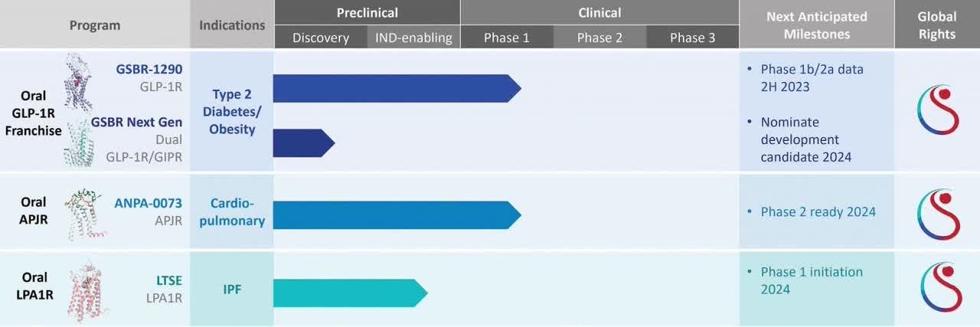Screen dimensions: 980x327
Task: Select the Phase 2 column header
Action: pos(599,38)
